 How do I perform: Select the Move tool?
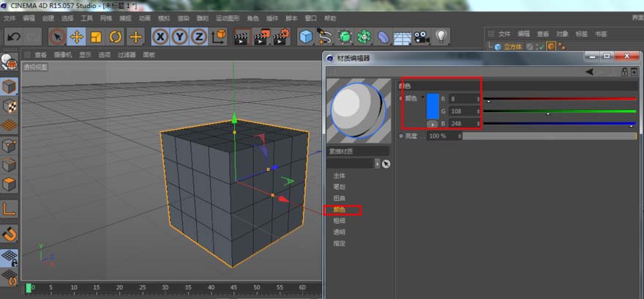(x=77, y=37)
